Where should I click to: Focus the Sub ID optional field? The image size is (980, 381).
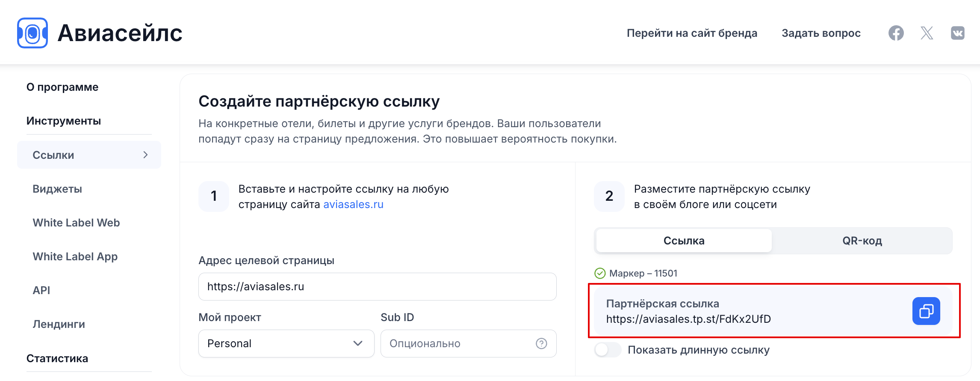point(468,343)
